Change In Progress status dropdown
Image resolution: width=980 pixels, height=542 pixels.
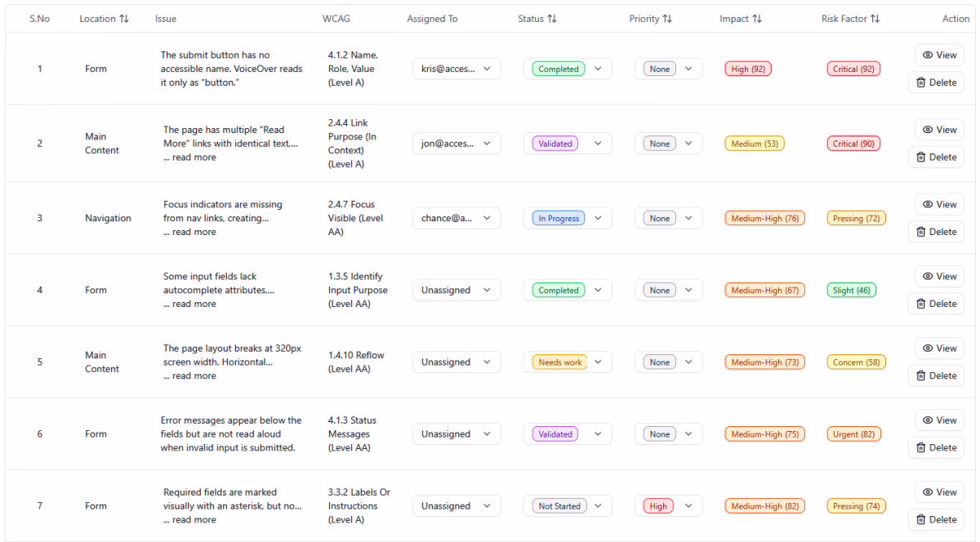point(568,219)
